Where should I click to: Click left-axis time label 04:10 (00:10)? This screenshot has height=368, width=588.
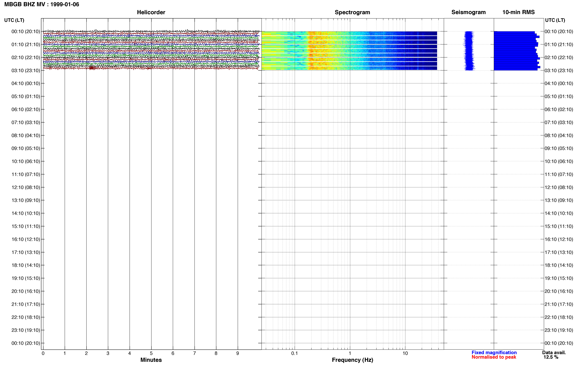26,83
